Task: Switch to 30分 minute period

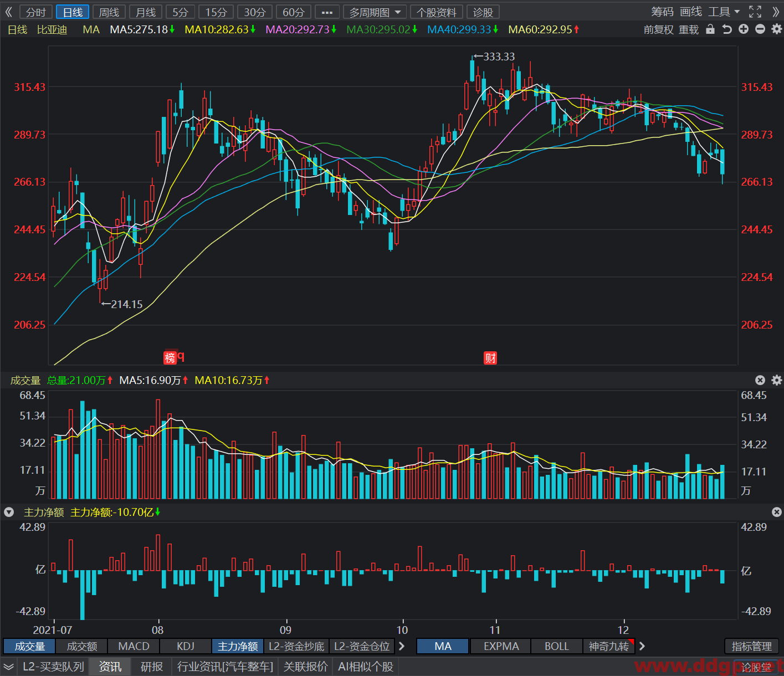Action: pos(255,12)
